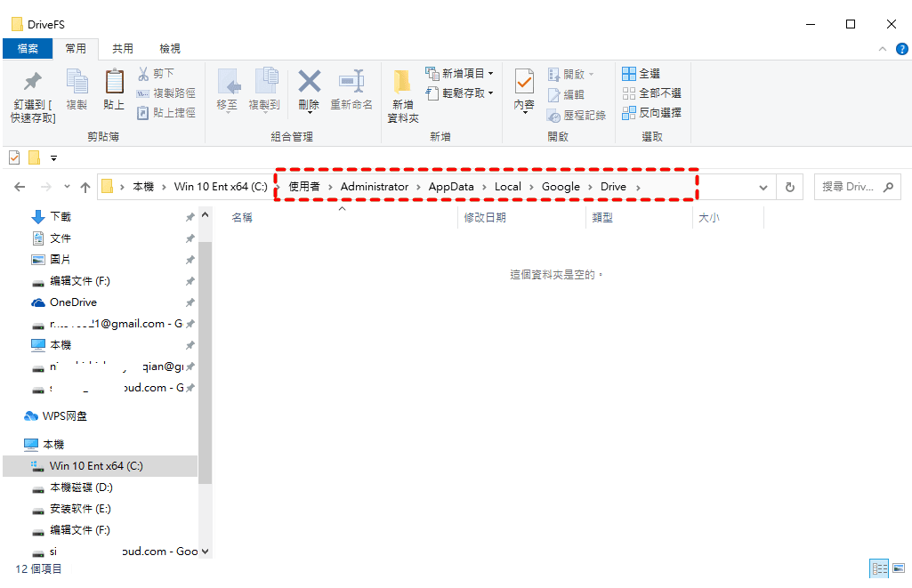Click the Move to (移至) icon
The width and height of the screenshot is (912, 588).
tap(229, 82)
